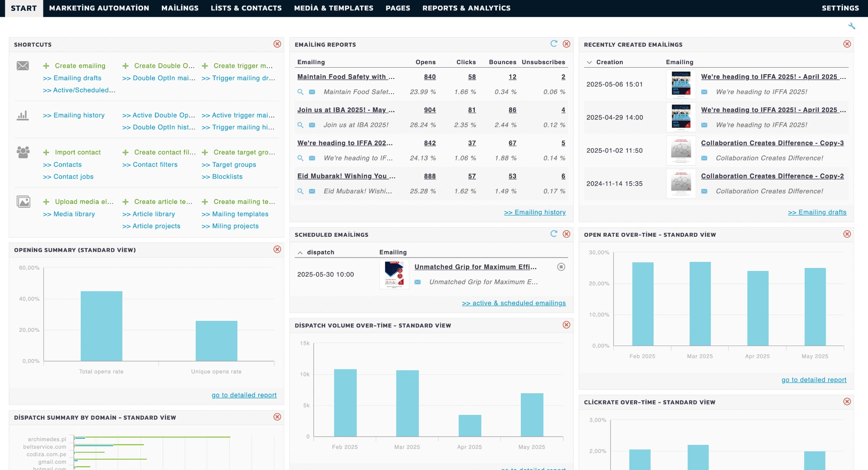Open the REPORTS & ANALYTICS menu
The image size is (868, 470).
[x=466, y=8]
